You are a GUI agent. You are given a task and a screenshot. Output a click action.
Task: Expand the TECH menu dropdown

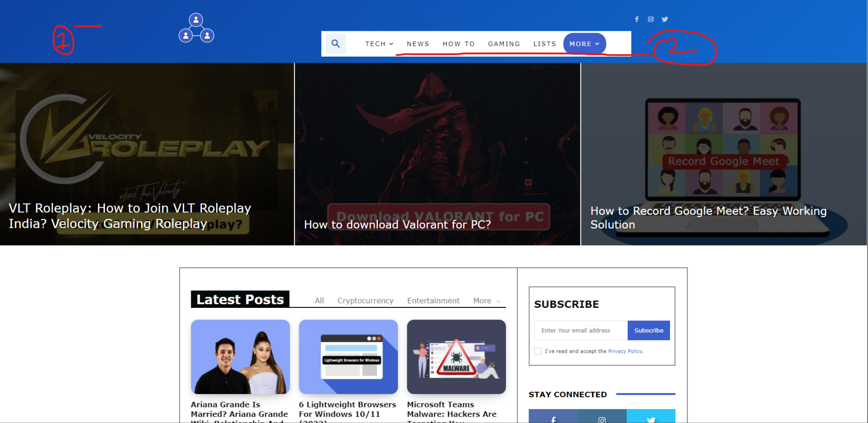379,44
